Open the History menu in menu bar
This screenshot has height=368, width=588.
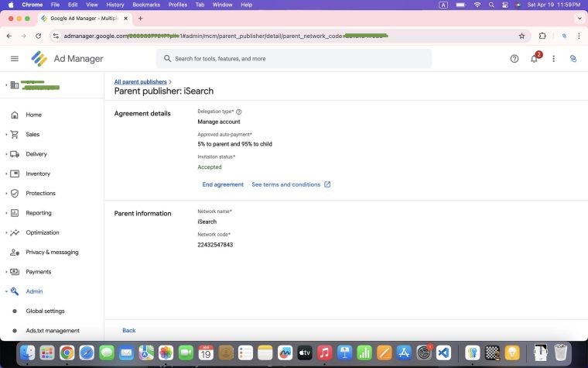click(115, 5)
